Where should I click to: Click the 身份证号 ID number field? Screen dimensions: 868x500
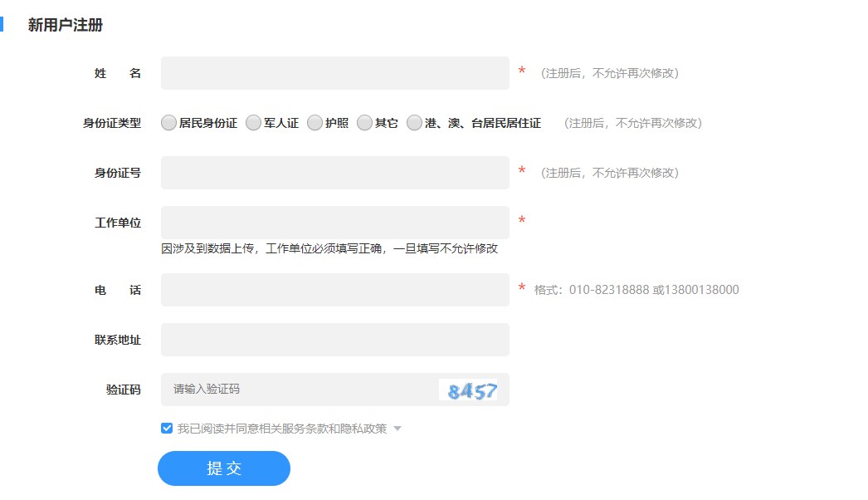click(x=334, y=172)
